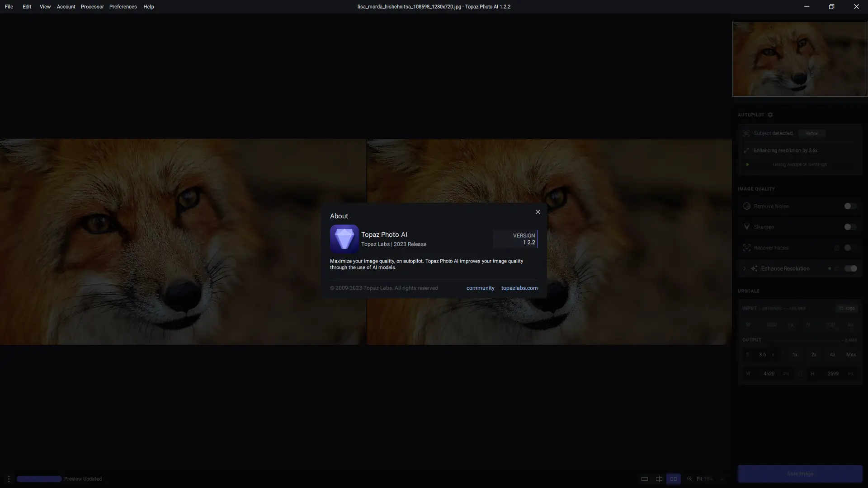The image size is (868, 488).
Task: Click the Topaz Photo AI gem logo
Action: pyautogui.click(x=344, y=239)
